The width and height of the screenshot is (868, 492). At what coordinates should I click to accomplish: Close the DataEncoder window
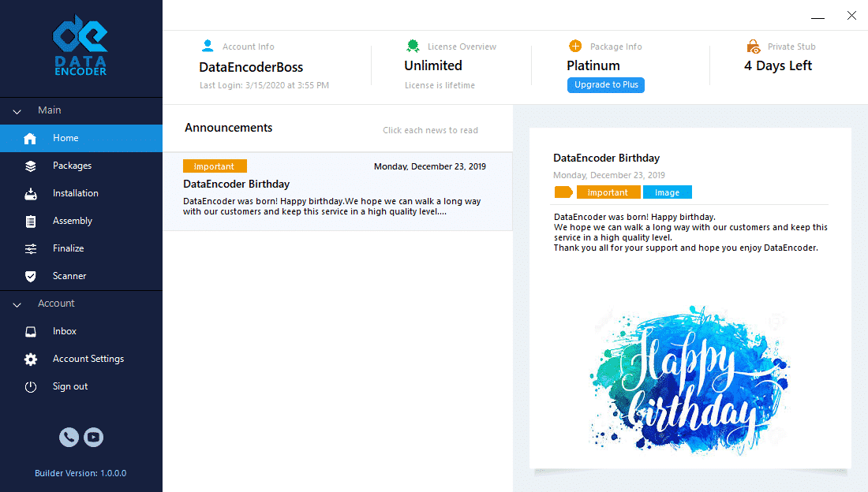pyautogui.click(x=851, y=16)
